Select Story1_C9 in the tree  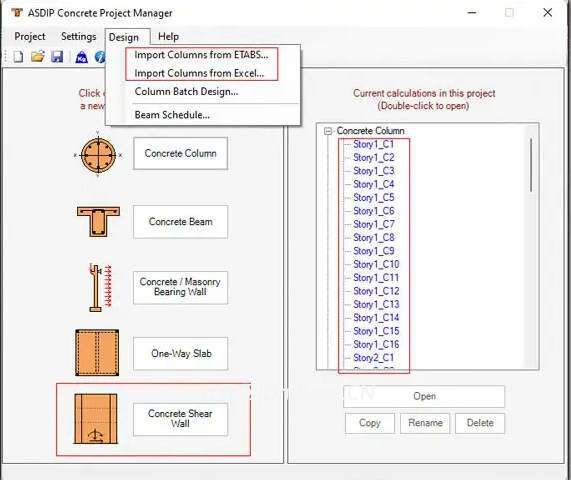[374, 251]
